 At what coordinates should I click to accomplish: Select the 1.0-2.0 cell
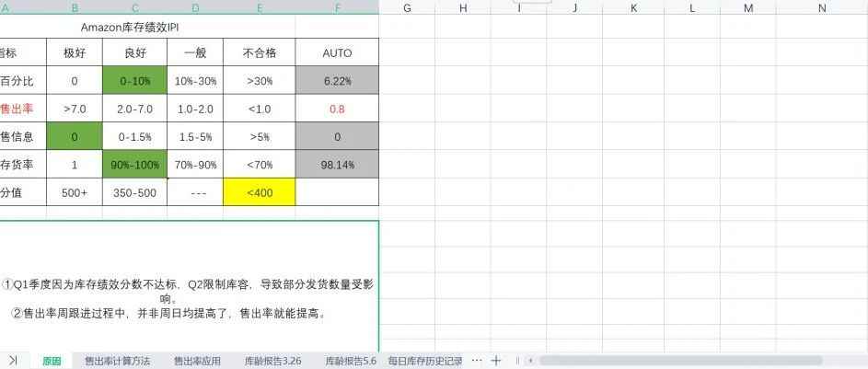(195, 109)
